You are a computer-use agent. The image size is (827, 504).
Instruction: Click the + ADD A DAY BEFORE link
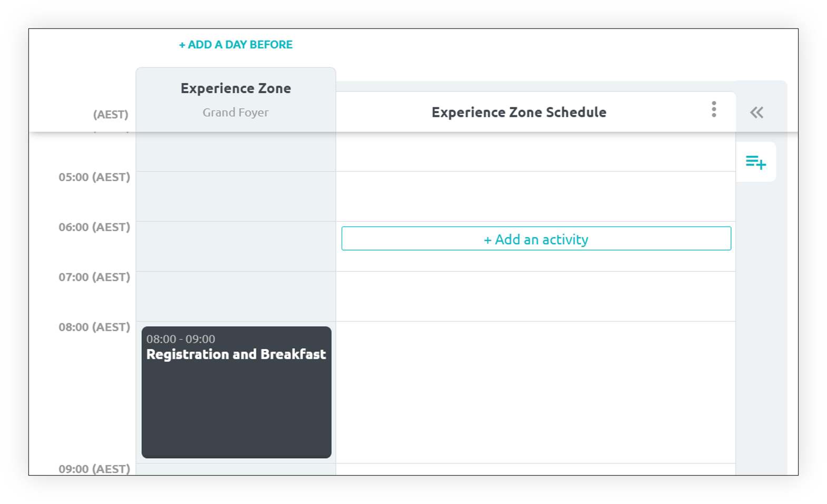coord(236,45)
